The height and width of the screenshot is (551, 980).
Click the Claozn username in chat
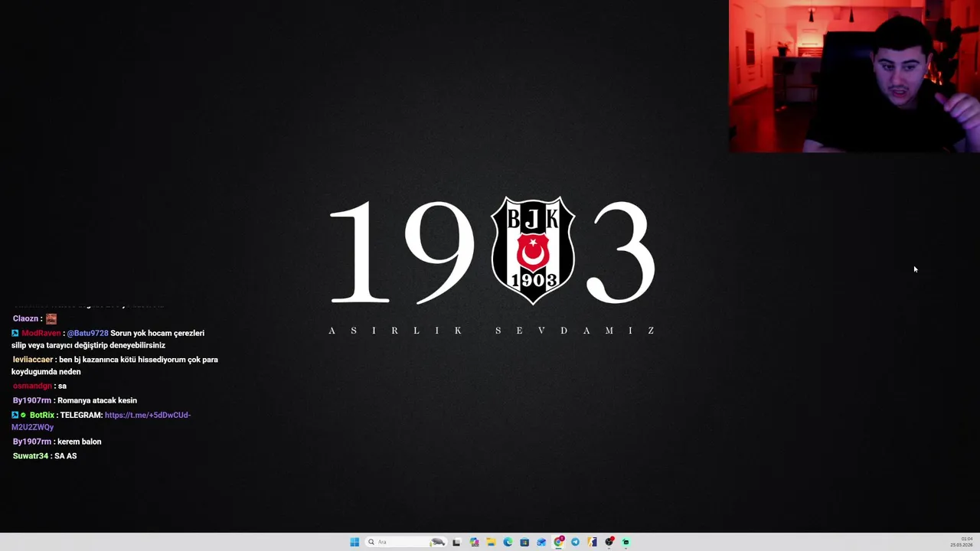coord(25,318)
